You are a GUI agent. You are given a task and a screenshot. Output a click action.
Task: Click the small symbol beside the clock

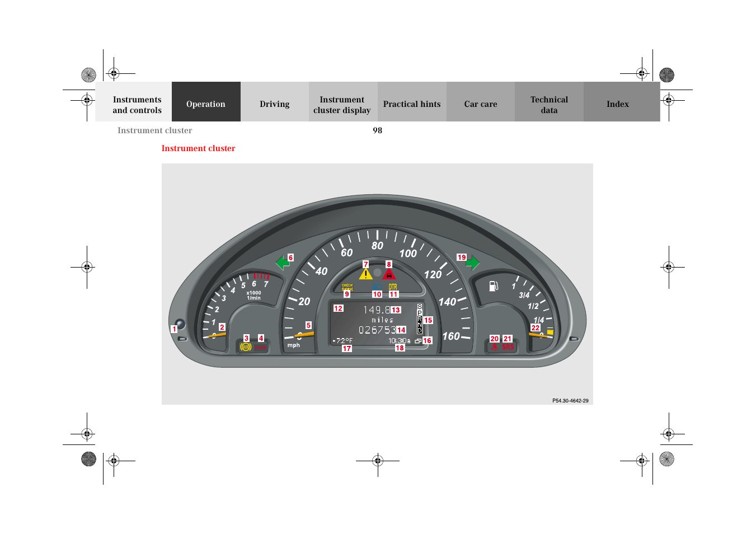(418, 341)
